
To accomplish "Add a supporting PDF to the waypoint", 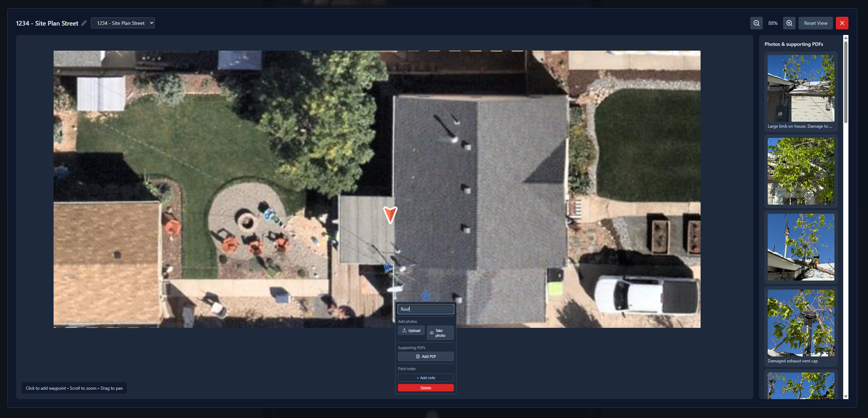I will 426,356.
